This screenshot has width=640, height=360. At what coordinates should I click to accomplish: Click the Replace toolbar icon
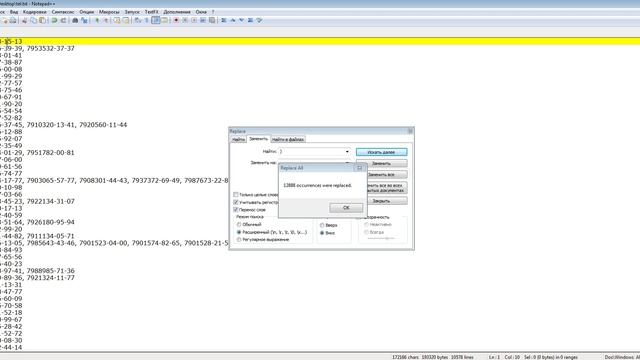tap(84, 20)
